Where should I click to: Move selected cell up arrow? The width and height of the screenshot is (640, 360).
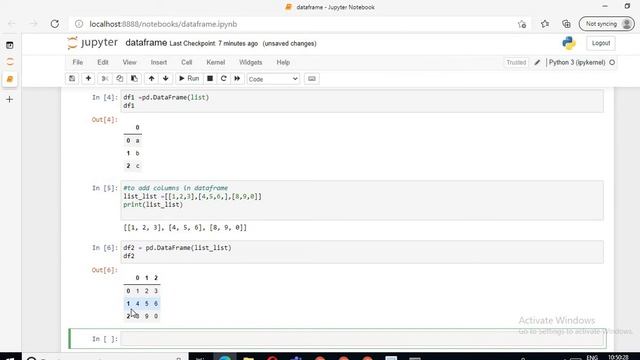[151, 78]
